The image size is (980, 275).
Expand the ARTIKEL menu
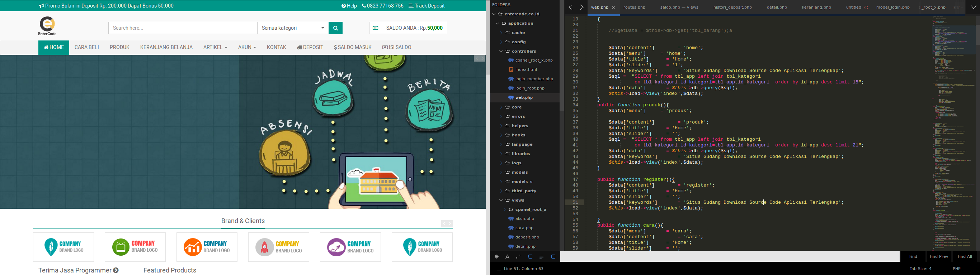(215, 48)
